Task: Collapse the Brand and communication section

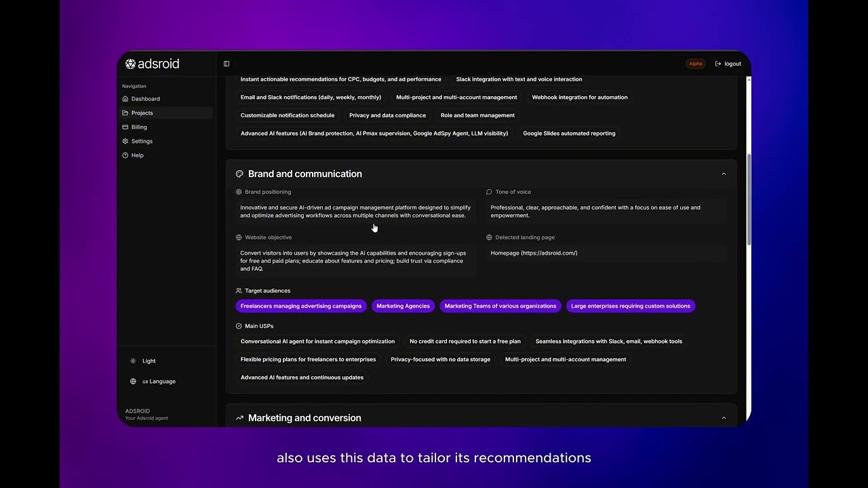Action: 724,174
